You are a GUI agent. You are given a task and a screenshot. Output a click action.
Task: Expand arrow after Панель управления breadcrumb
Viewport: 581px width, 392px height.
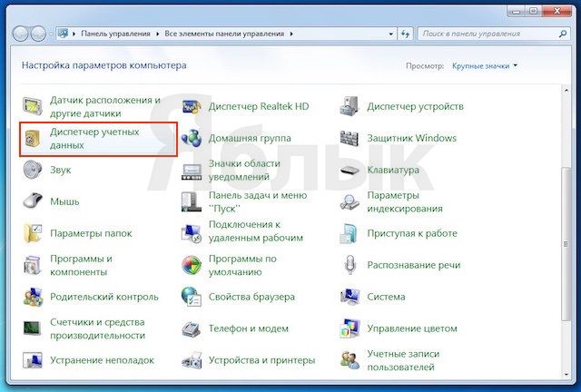pyautogui.click(x=157, y=34)
